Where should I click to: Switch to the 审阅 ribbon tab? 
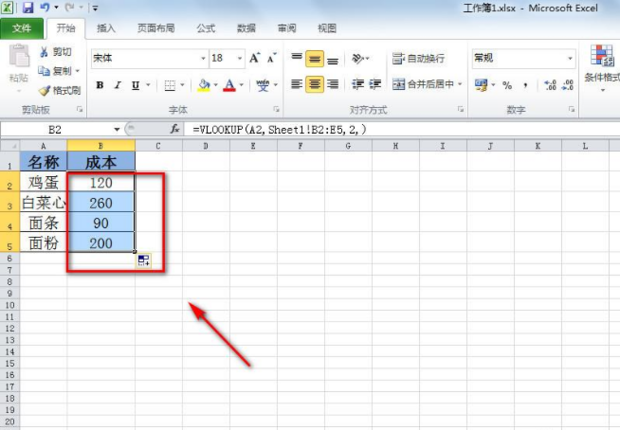(x=287, y=28)
